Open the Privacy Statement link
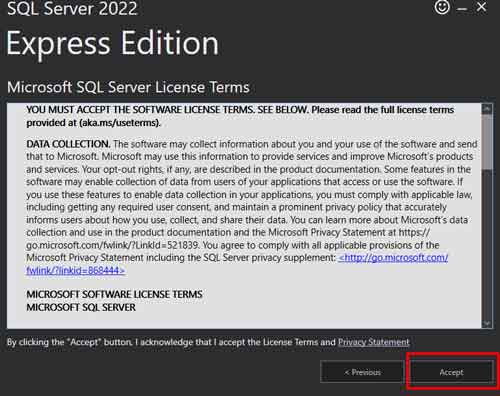Screen dimensions: 500x396 373,342
